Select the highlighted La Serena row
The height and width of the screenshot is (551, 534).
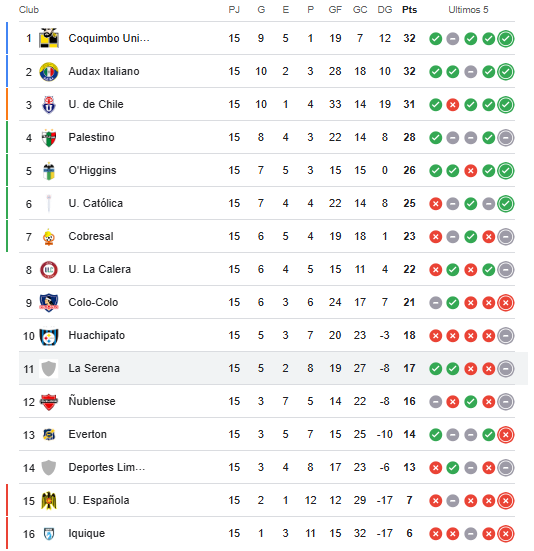coord(273,368)
